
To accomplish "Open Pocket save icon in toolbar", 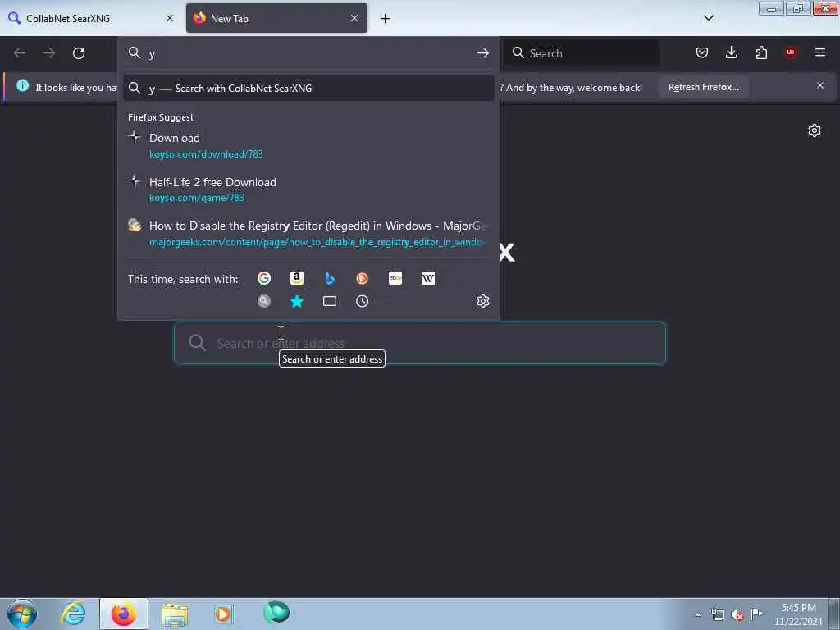I will [702, 52].
